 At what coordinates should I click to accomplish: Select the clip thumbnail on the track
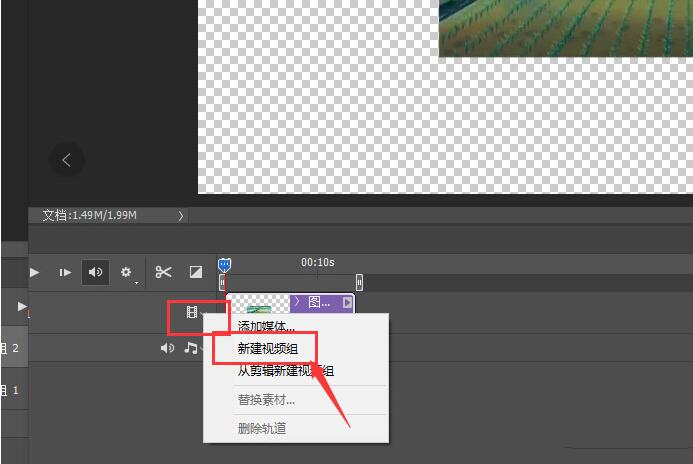pos(258,304)
